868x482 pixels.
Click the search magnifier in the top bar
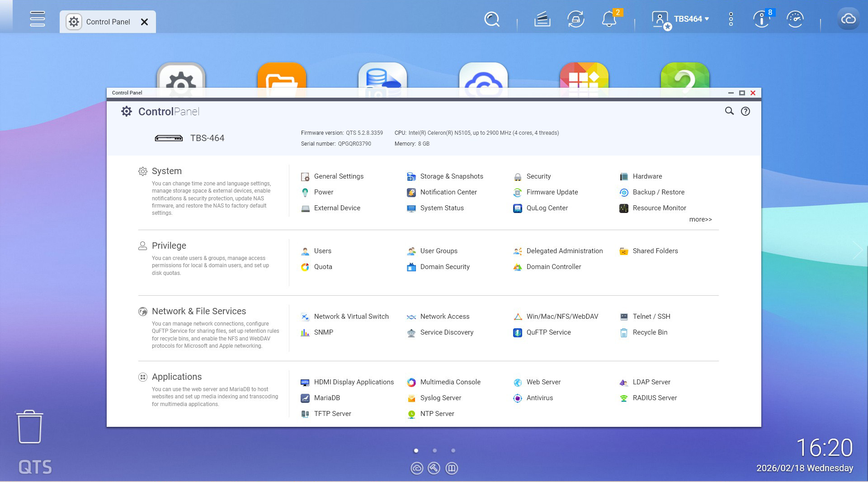tap(491, 19)
